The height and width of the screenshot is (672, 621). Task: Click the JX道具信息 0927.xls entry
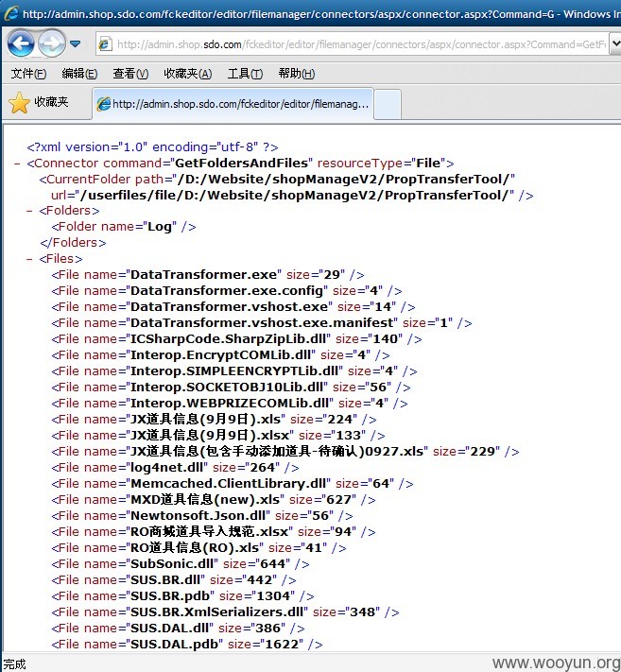coord(285,452)
